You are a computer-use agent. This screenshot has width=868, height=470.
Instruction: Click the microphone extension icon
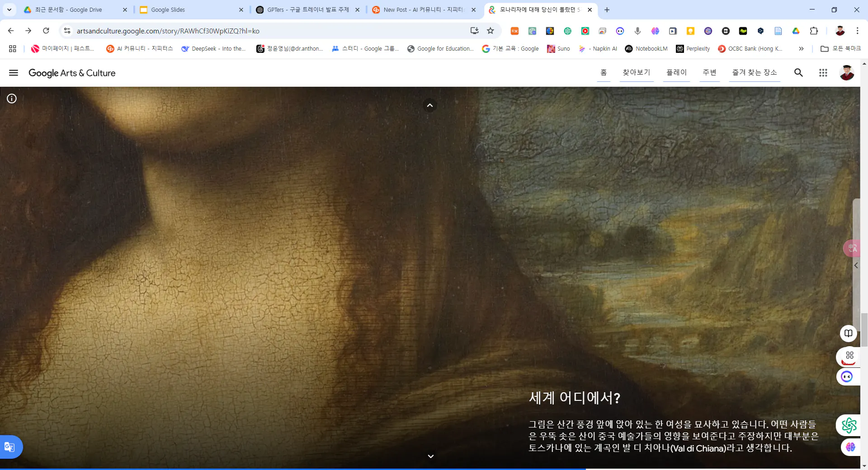click(x=637, y=31)
